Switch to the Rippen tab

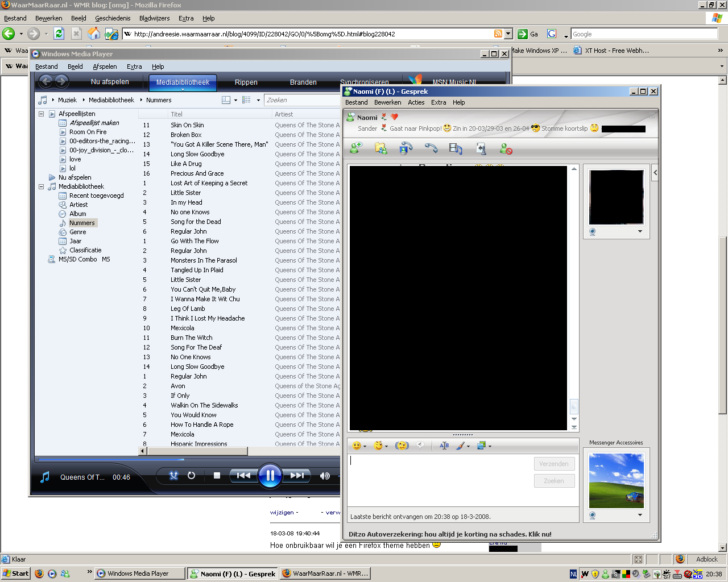pos(246,82)
